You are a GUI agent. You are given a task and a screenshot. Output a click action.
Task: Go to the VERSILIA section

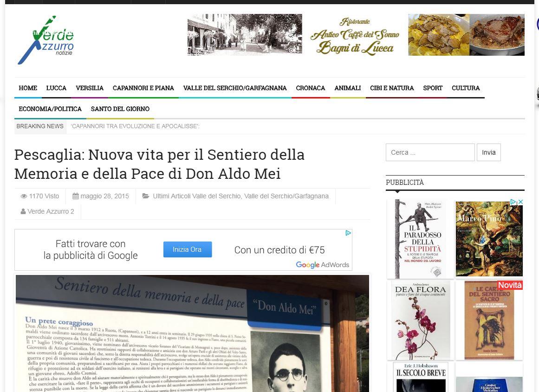point(90,88)
